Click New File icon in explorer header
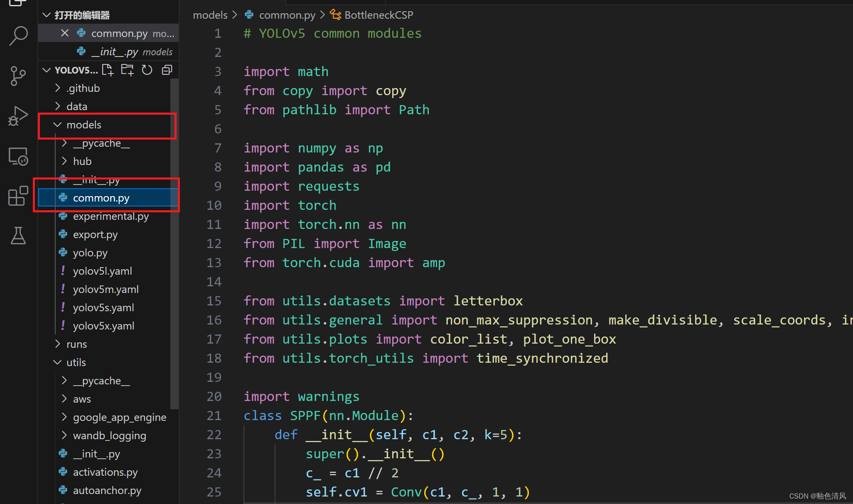The height and width of the screenshot is (504, 853). pos(108,70)
